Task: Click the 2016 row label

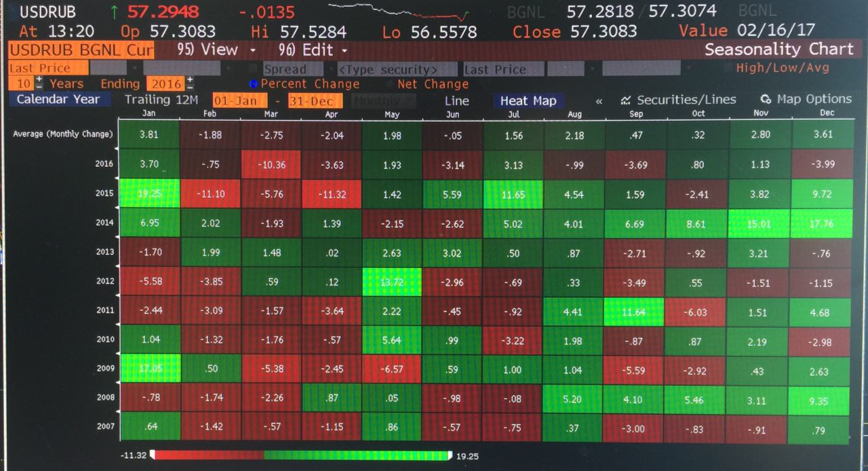Action: click(x=104, y=164)
